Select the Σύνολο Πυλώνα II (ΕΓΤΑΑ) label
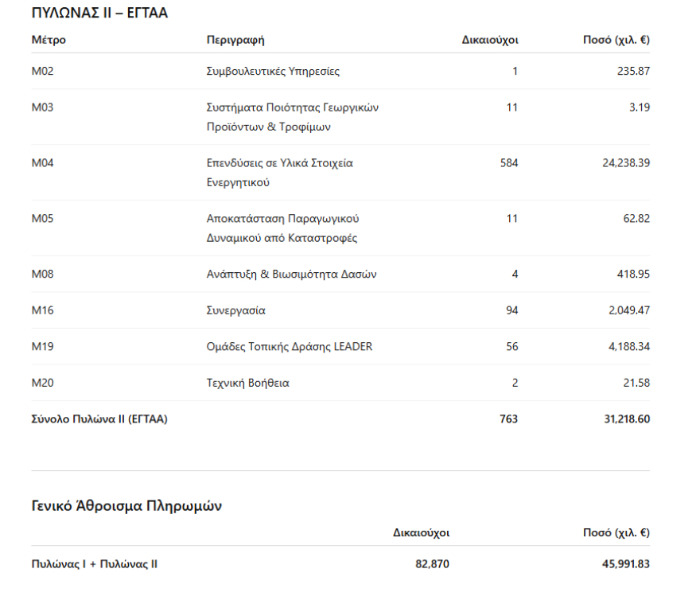Screen dimensions: 700x596 99,419
